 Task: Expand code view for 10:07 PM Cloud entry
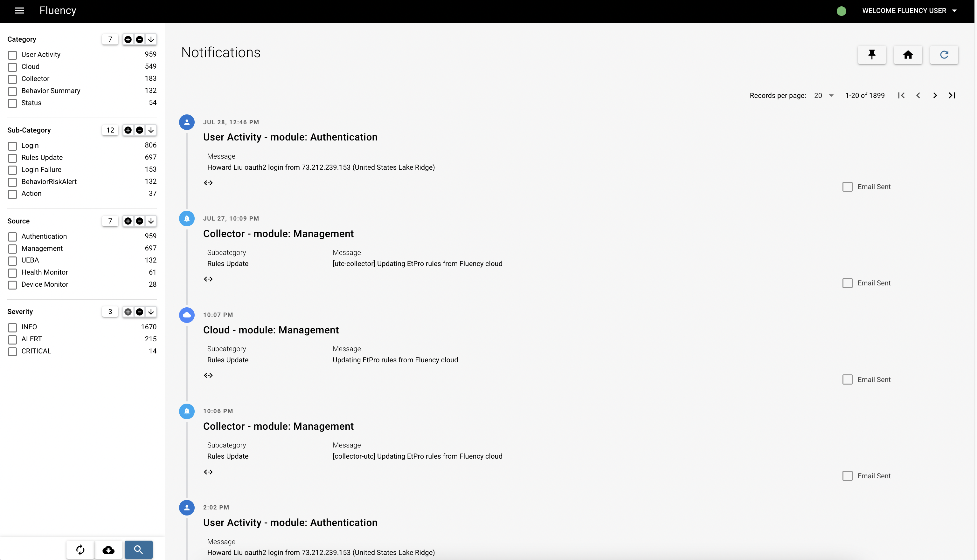[x=208, y=375]
